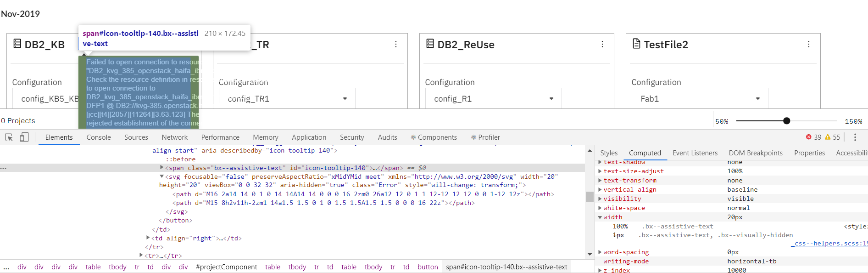This screenshot has height=273, width=868.
Task: Expand the text-size-adjust property
Action: click(x=600, y=171)
